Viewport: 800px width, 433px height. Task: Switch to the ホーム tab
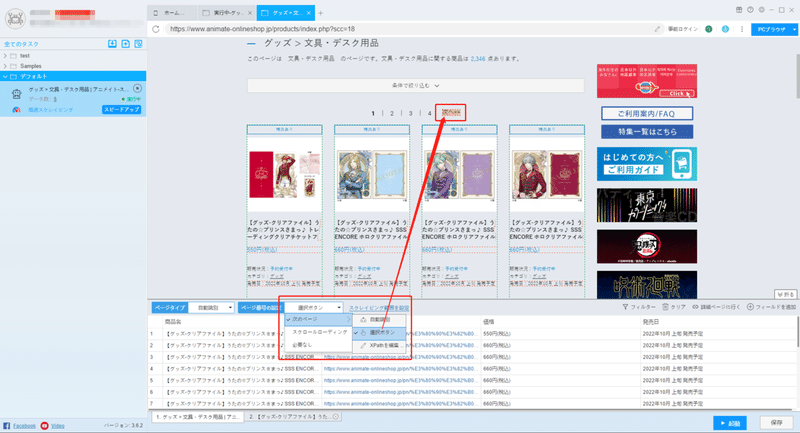[x=172, y=13]
